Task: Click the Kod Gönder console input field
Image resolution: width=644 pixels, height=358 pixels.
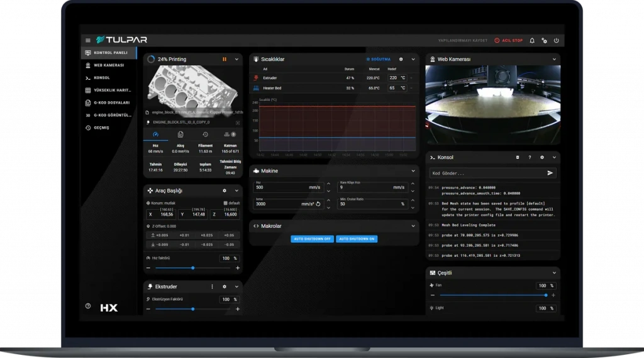Action: click(x=484, y=173)
